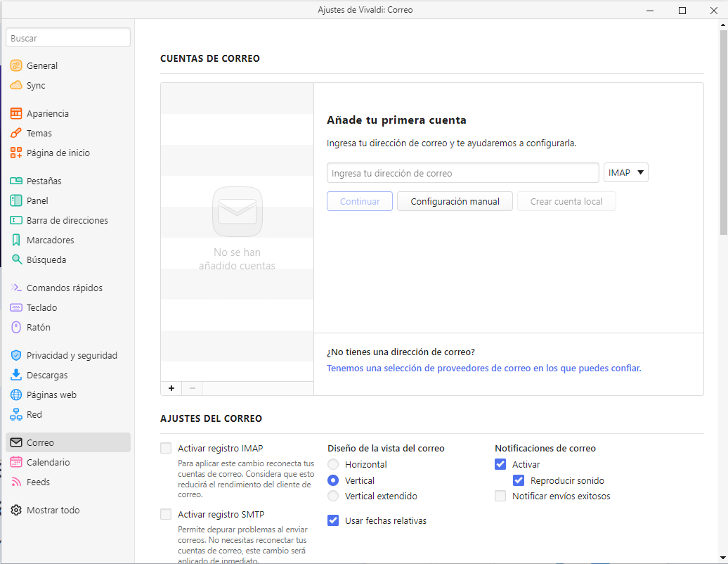
Task: Open the Pestañas settings section
Action: point(44,181)
